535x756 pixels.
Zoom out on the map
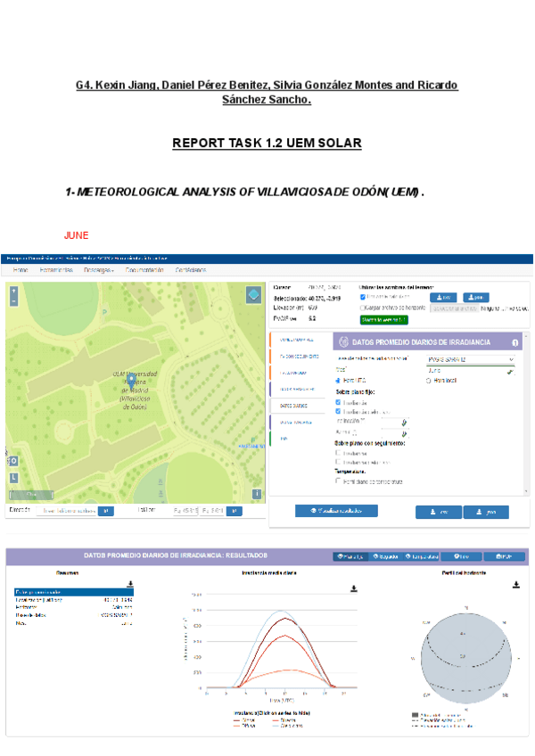pos(14,301)
